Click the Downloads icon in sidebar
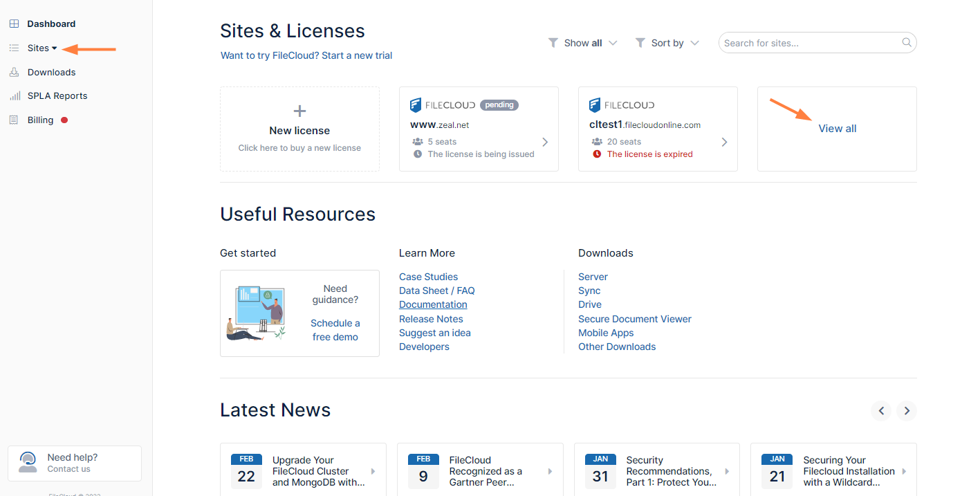Screen dimensions: 980x496 [x=14, y=73]
